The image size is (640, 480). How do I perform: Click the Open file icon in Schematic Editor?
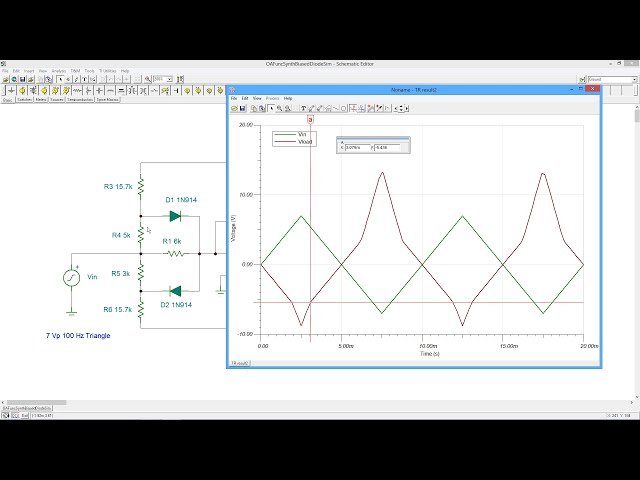[6, 79]
